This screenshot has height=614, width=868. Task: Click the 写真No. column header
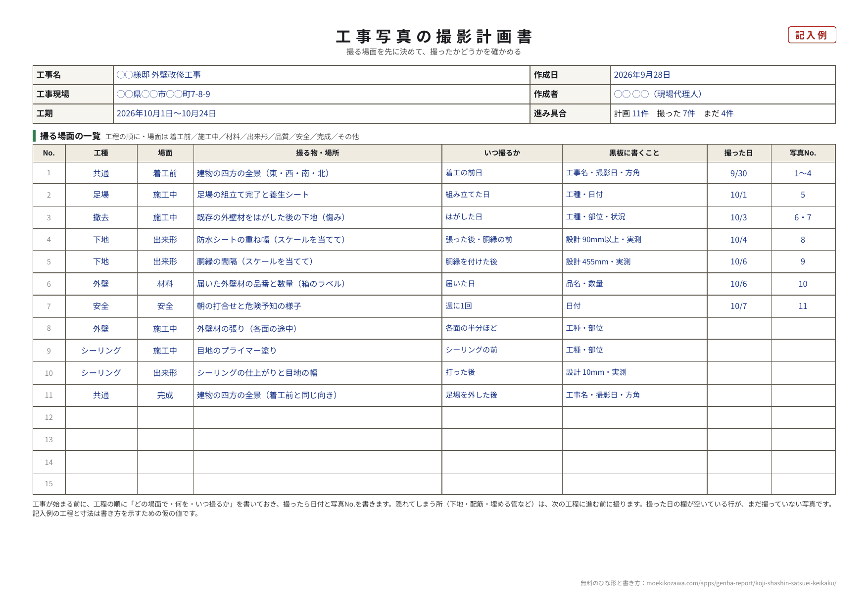click(x=803, y=153)
